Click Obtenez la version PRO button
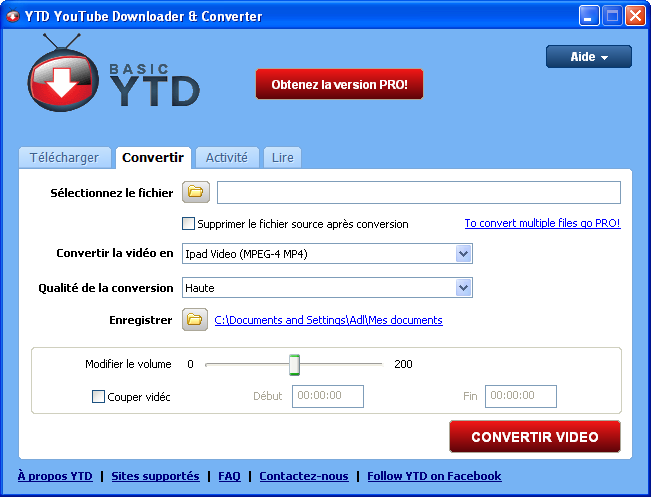The width and height of the screenshot is (651, 497). [x=339, y=84]
